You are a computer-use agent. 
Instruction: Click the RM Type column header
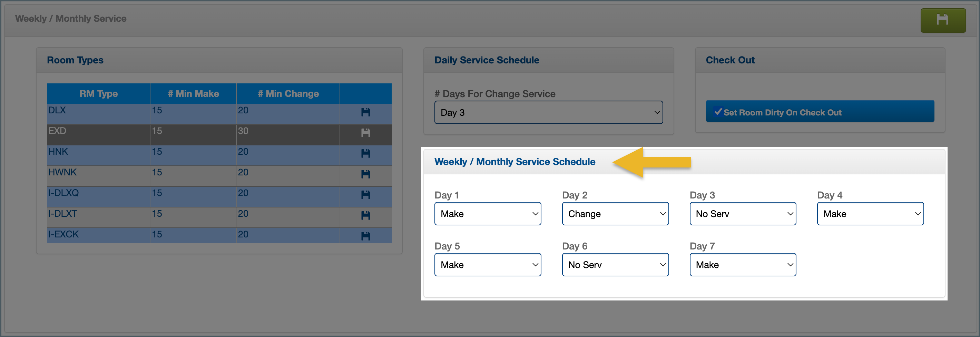(99, 94)
